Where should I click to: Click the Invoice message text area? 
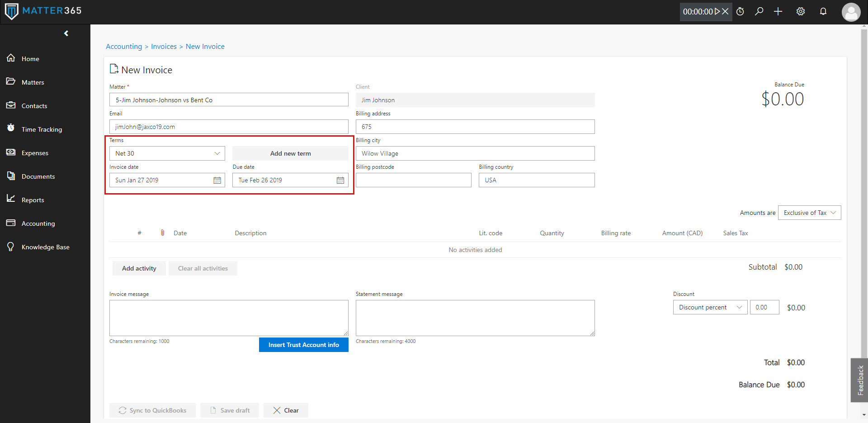tap(229, 318)
